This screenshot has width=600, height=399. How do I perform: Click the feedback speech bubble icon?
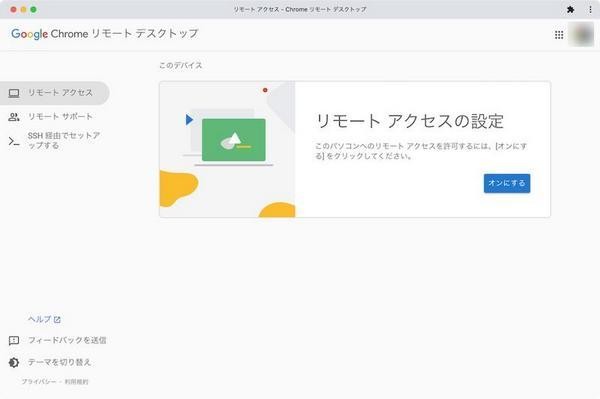14,340
